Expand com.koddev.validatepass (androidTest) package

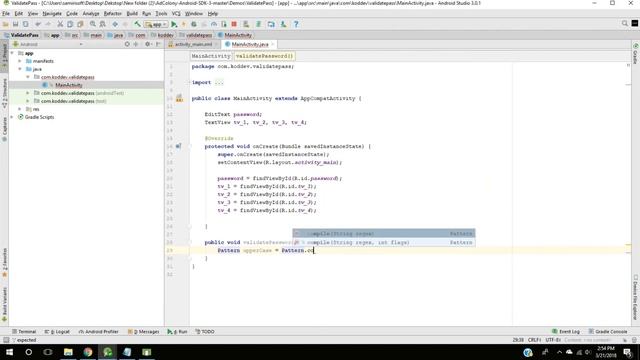[x=28, y=93]
